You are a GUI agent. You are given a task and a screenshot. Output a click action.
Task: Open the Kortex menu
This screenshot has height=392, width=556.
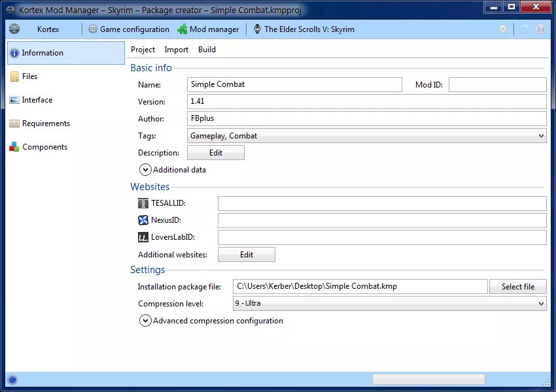(48, 29)
